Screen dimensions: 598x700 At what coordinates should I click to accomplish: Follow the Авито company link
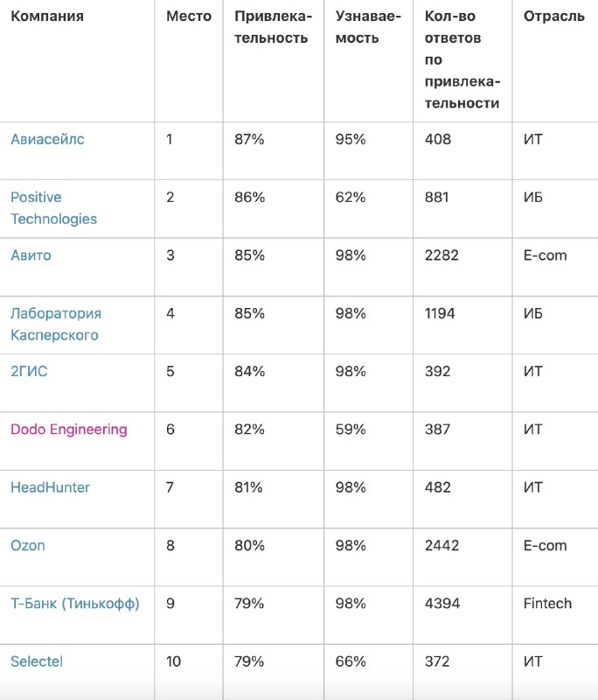(x=31, y=255)
